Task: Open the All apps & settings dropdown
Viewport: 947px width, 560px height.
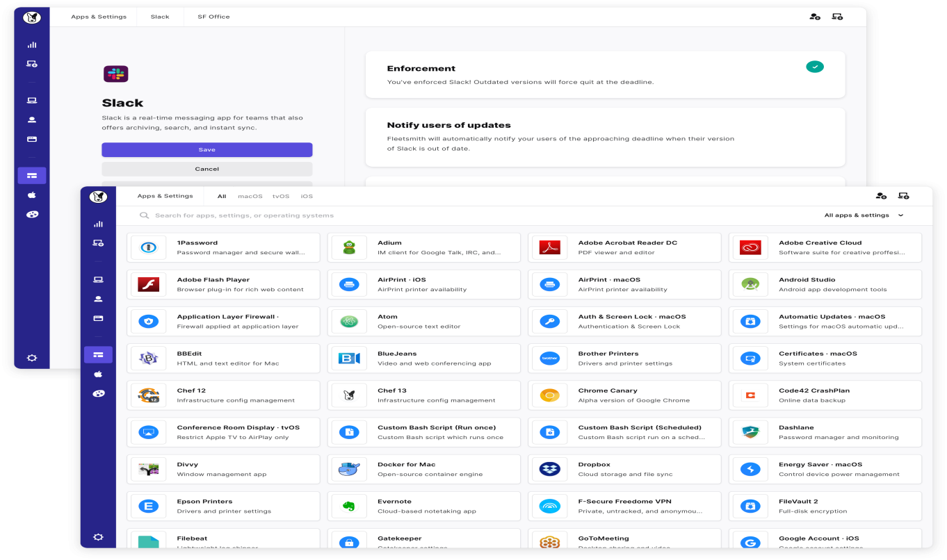Action: (857, 215)
